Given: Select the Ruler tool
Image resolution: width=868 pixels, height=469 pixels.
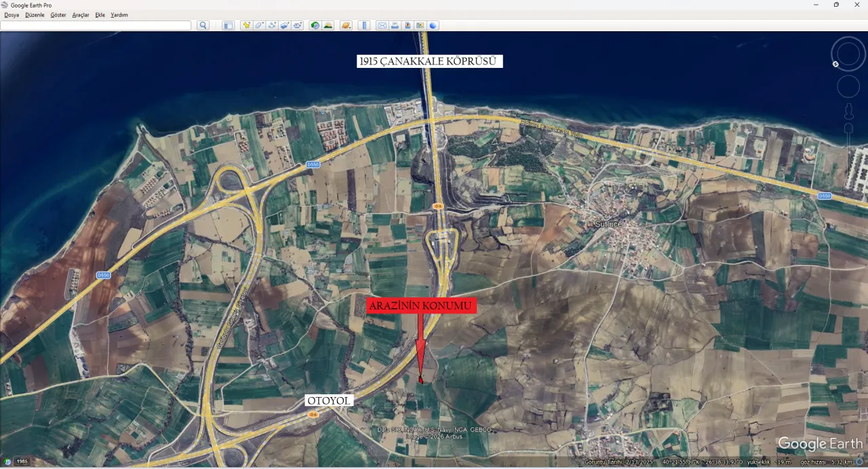Looking at the screenshot, I should [x=364, y=26].
